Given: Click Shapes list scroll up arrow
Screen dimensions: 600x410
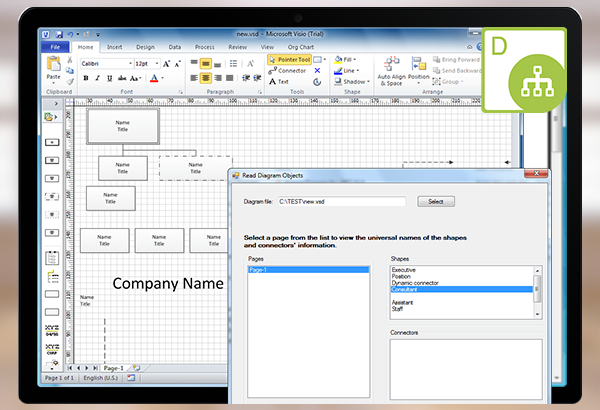Looking at the screenshot, I should pos(537,271).
